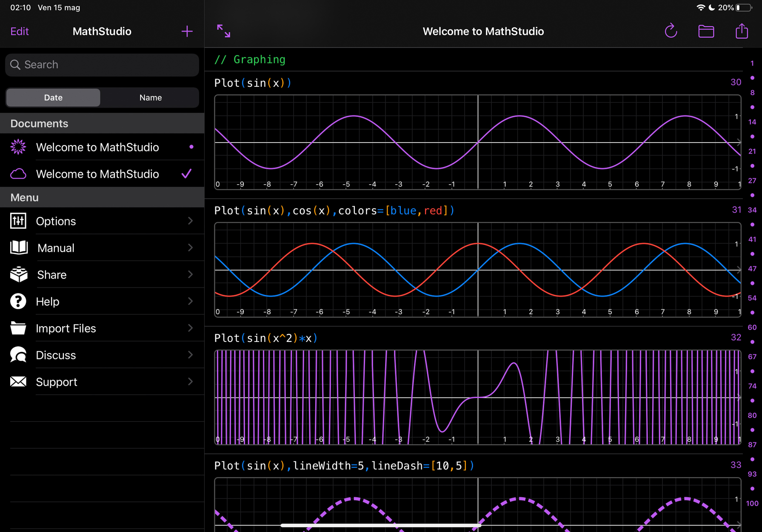Tap the dashed sin(x) graph
This screenshot has height=532, width=762.
[478, 505]
